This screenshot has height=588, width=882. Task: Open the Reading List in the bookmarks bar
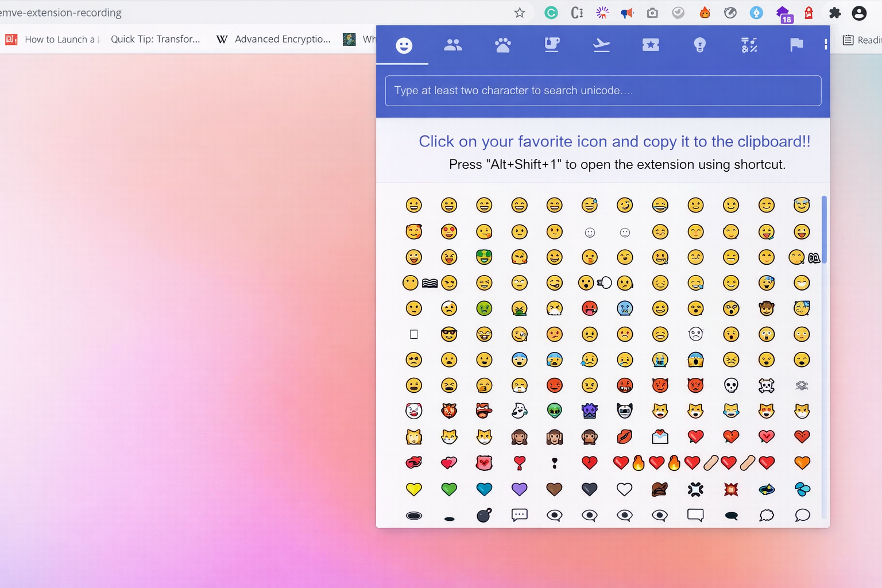click(861, 40)
